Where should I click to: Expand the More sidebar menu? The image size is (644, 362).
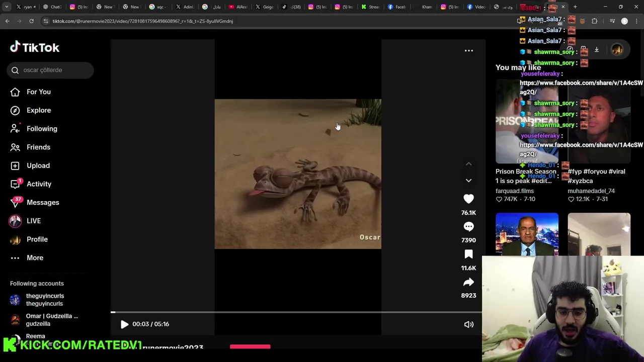pos(35,257)
